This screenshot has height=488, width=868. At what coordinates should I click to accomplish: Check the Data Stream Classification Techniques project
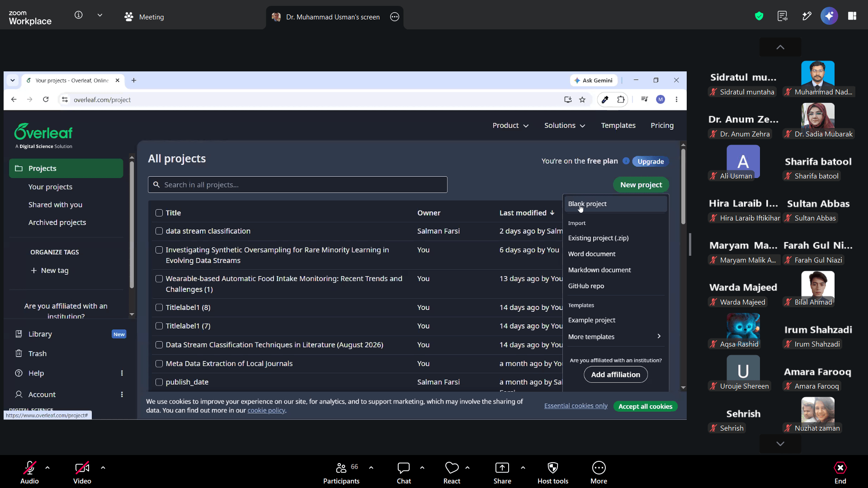tap(159, 345)
